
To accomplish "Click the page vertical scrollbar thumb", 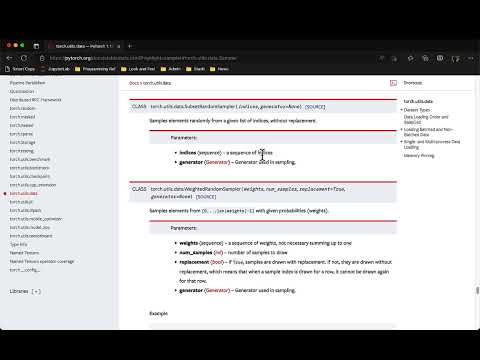I will 477,290.
